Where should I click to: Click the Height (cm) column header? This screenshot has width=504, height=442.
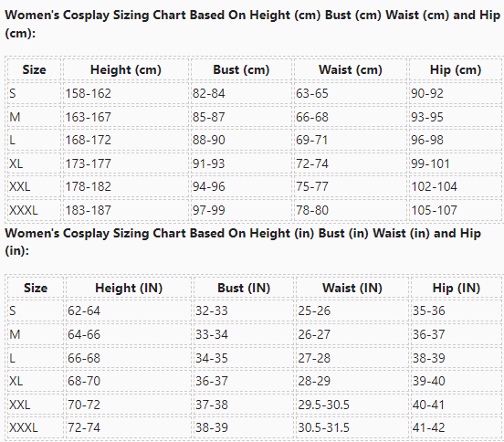[126, 69]
